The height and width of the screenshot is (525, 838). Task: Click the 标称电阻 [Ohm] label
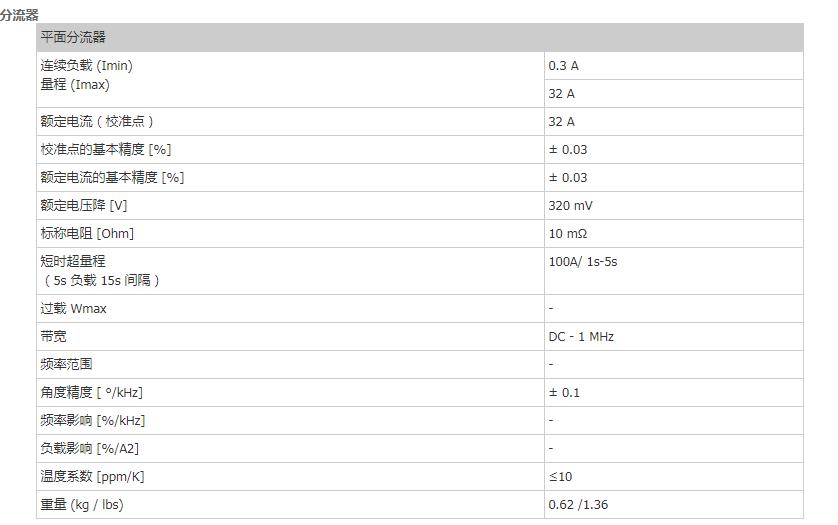click(87, 234)
